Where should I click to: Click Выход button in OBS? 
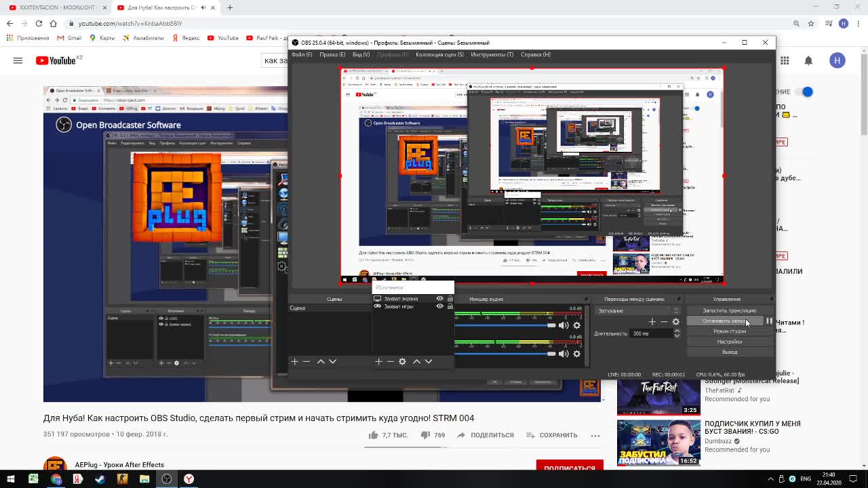coord(730,352)
